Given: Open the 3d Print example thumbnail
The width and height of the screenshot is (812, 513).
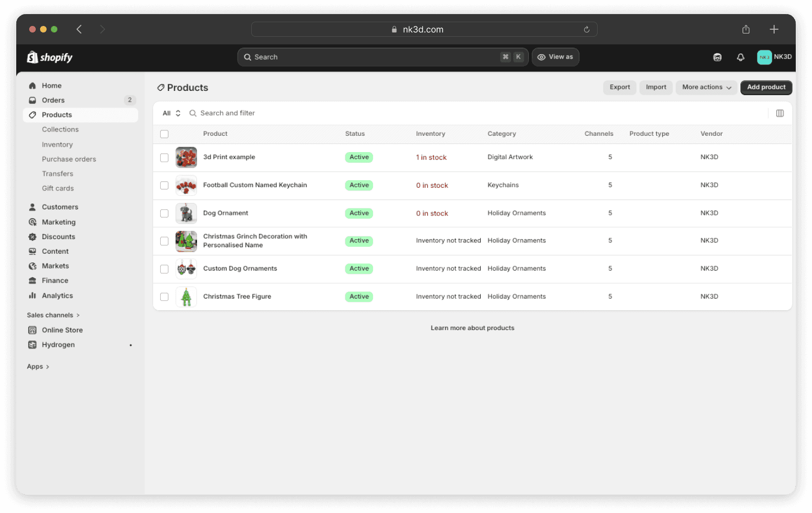Looking at the screenshot, I should pyautogui.click(x=186, y=157).
